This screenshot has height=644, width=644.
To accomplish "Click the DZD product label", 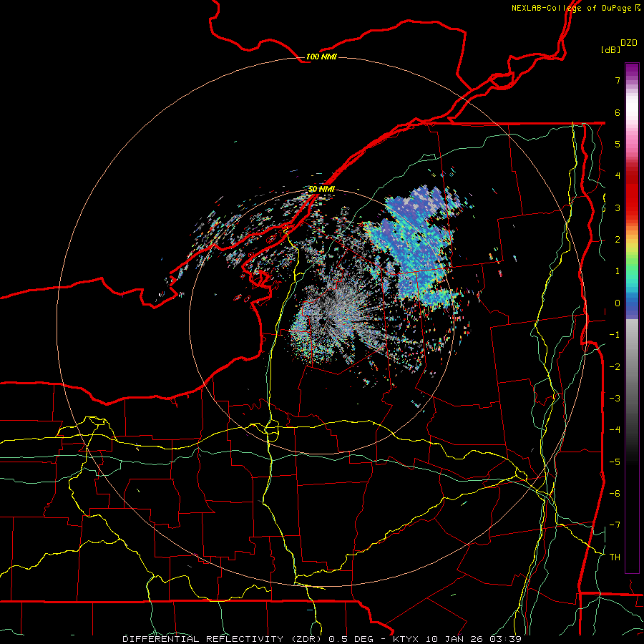I will pyautogui.click(x=629, y=43).
